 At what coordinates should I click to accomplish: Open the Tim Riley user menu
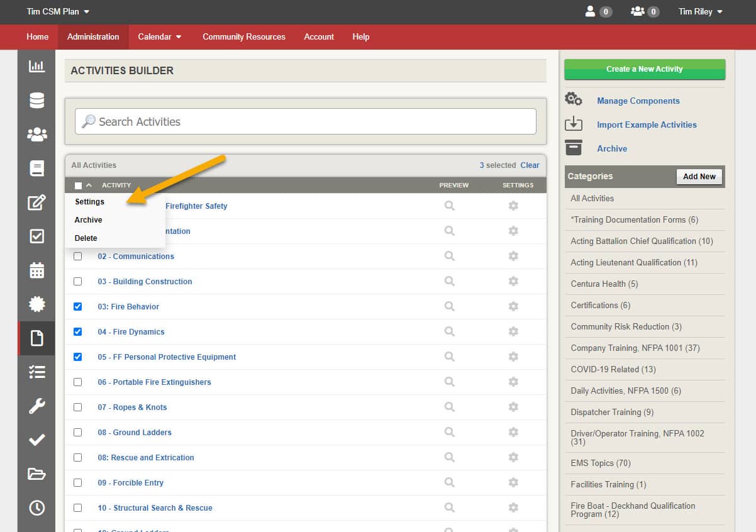(x=700, y=11)
